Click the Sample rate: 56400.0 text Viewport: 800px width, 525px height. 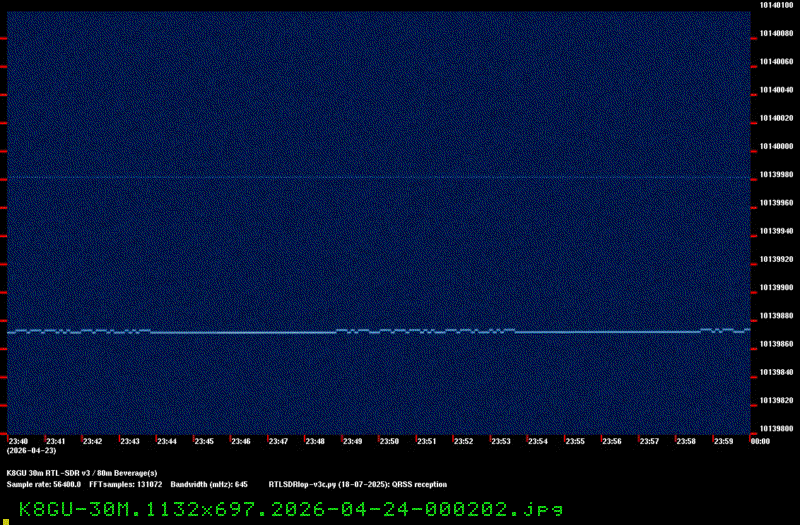44,485
